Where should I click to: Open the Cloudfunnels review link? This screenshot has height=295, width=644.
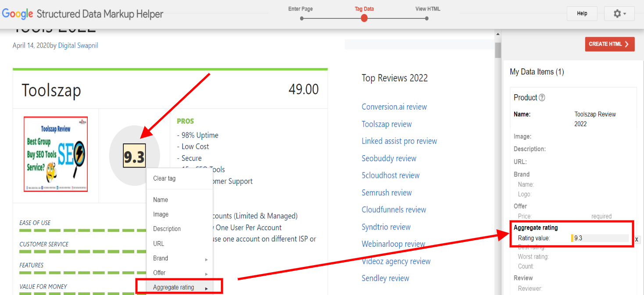(394, 210)
